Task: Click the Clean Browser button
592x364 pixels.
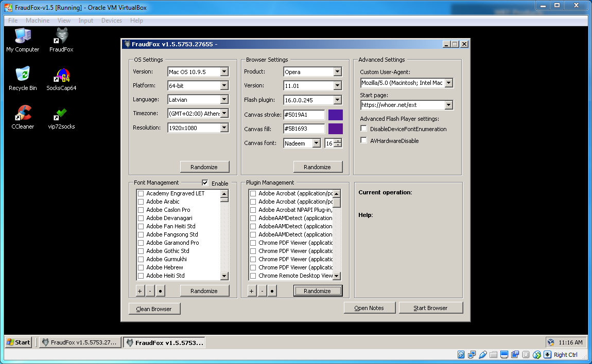Action: (x=154, y=308)
